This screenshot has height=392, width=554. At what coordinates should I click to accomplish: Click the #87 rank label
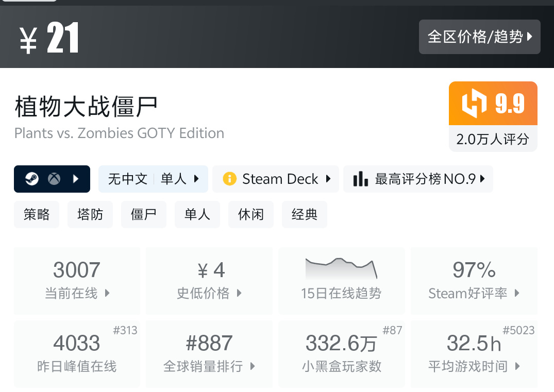tap(392, 330)
